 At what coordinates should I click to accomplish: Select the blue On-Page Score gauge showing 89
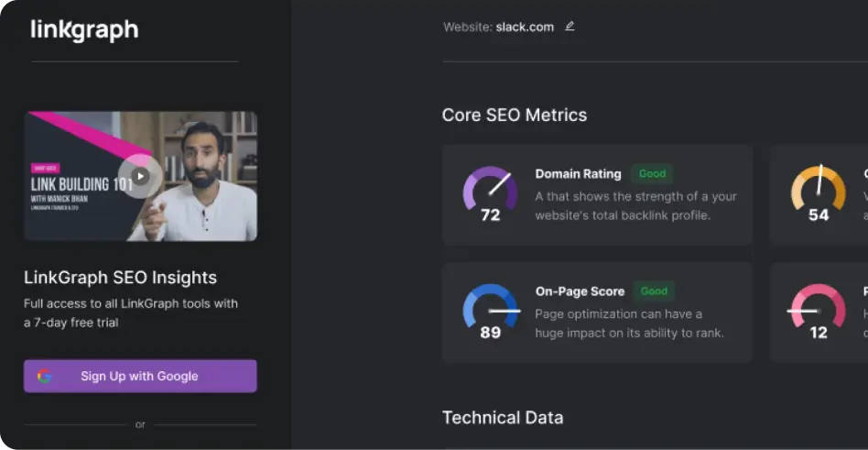coord(490,311)
